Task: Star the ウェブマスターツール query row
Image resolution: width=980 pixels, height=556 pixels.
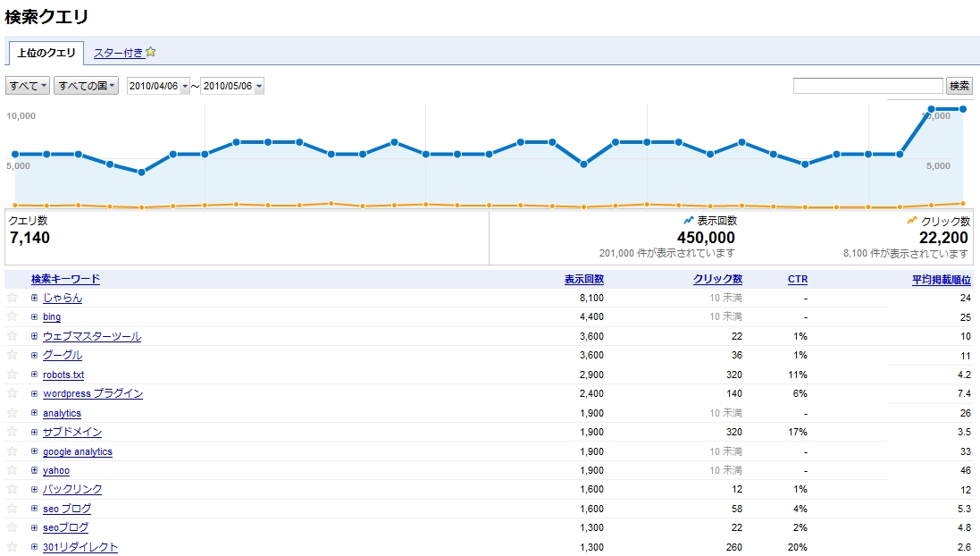Action: click(x=12, y=336)
